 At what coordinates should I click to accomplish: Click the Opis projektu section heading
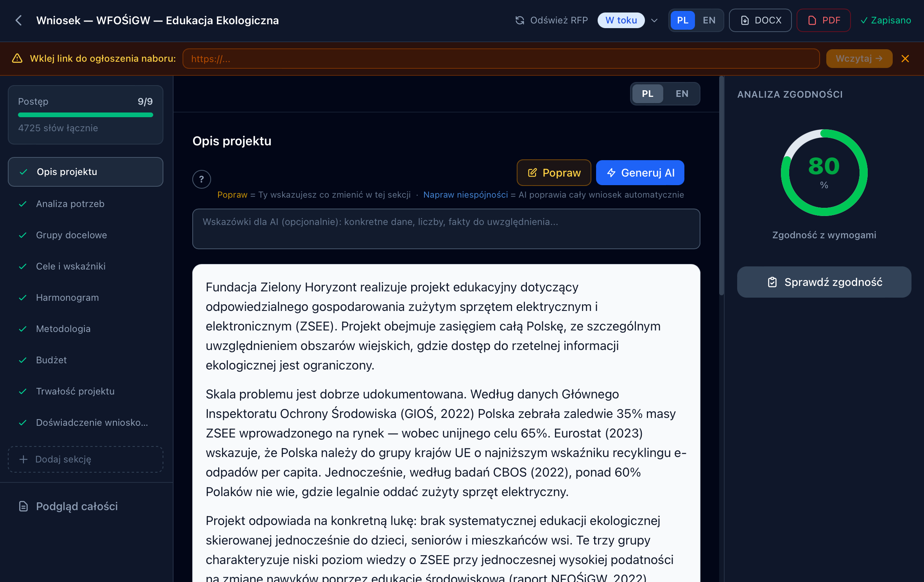pos(232,141)
